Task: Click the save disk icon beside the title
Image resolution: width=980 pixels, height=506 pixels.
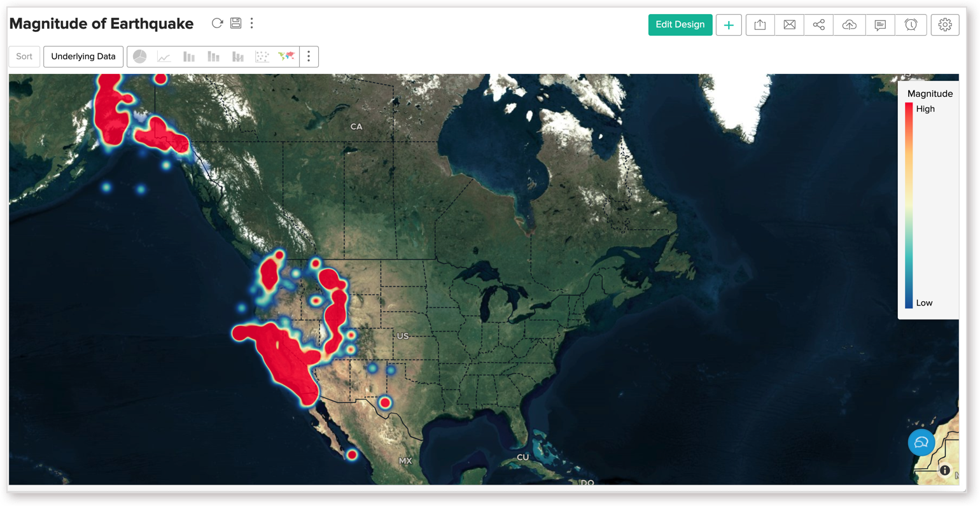Action: tap(235, 24)
